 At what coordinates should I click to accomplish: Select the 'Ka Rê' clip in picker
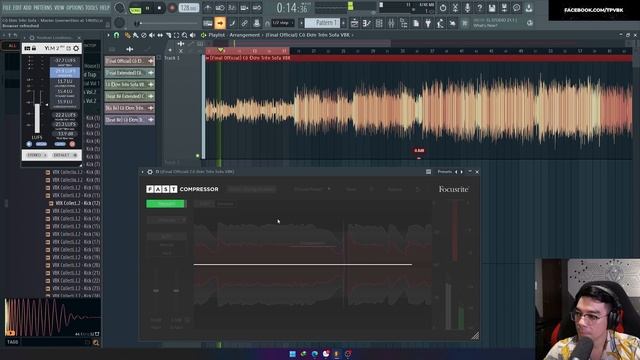point(130,108)
